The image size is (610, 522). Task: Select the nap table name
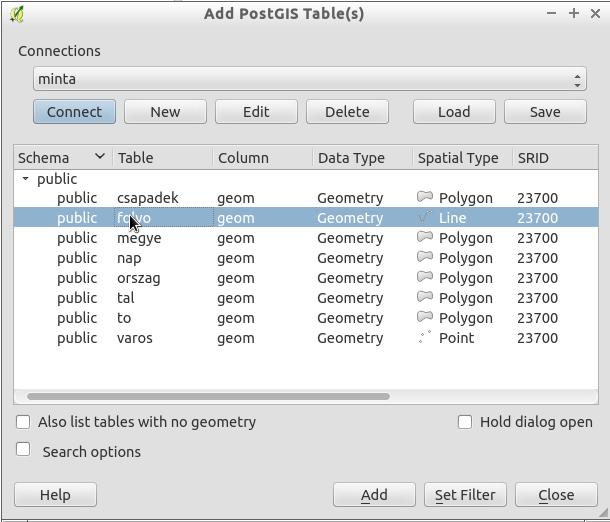coord(129,258)
